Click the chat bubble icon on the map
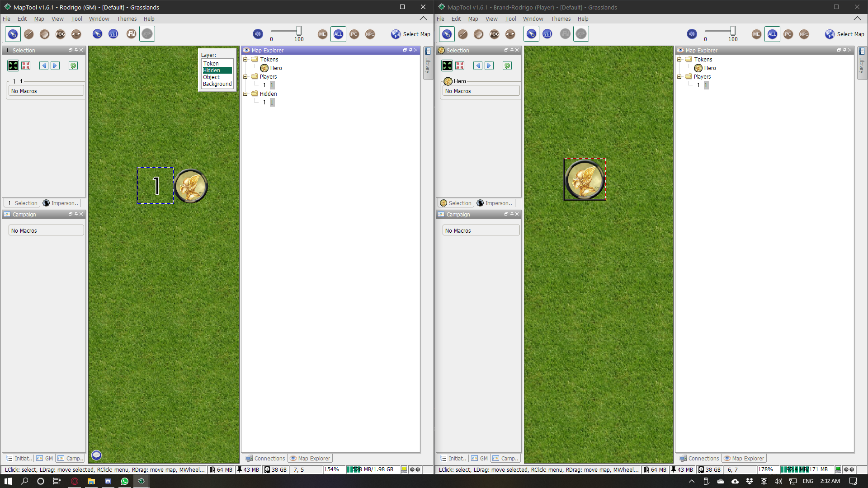This screenshot has width=868, height=488. (96, 455)
